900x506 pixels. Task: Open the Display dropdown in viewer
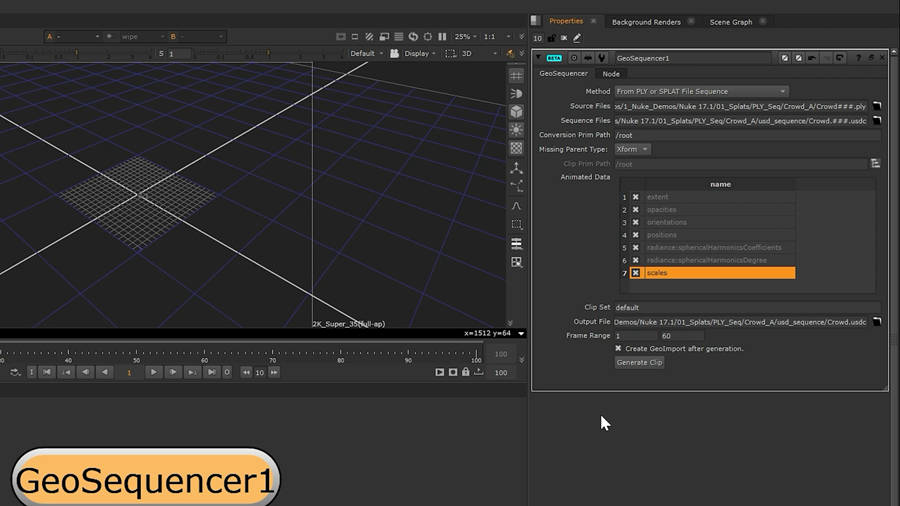(x=420, y=53)
